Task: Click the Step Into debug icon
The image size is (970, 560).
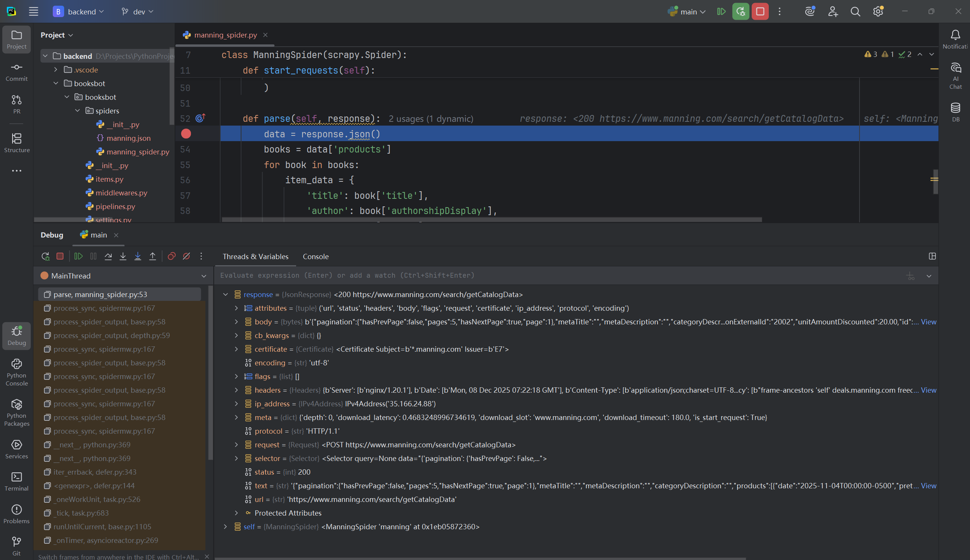Action: pos(123,256)
